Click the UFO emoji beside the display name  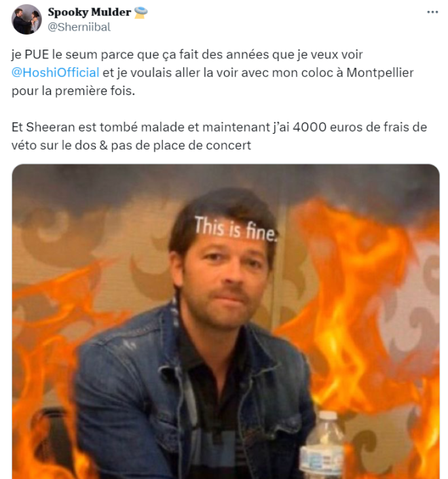(141, 12)
